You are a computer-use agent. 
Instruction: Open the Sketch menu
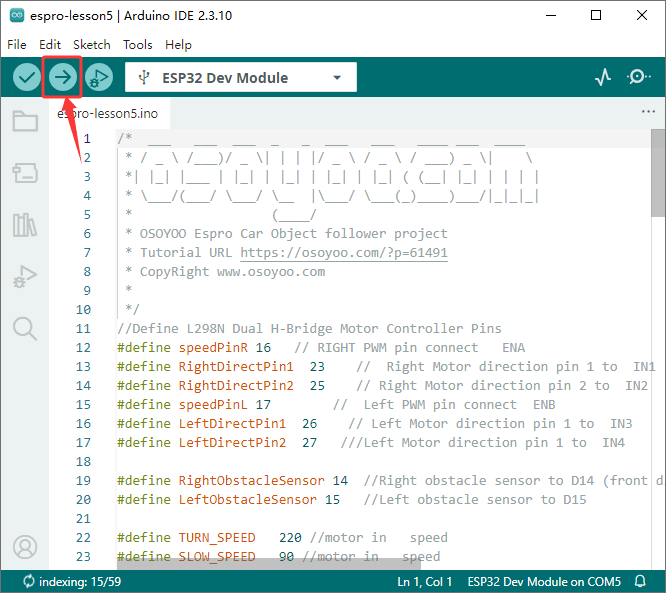point(92,45)
